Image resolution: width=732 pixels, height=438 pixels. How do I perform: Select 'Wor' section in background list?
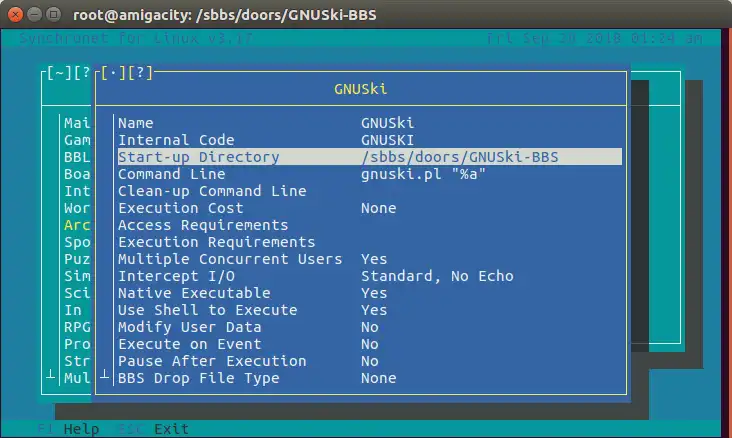point(77,208)
